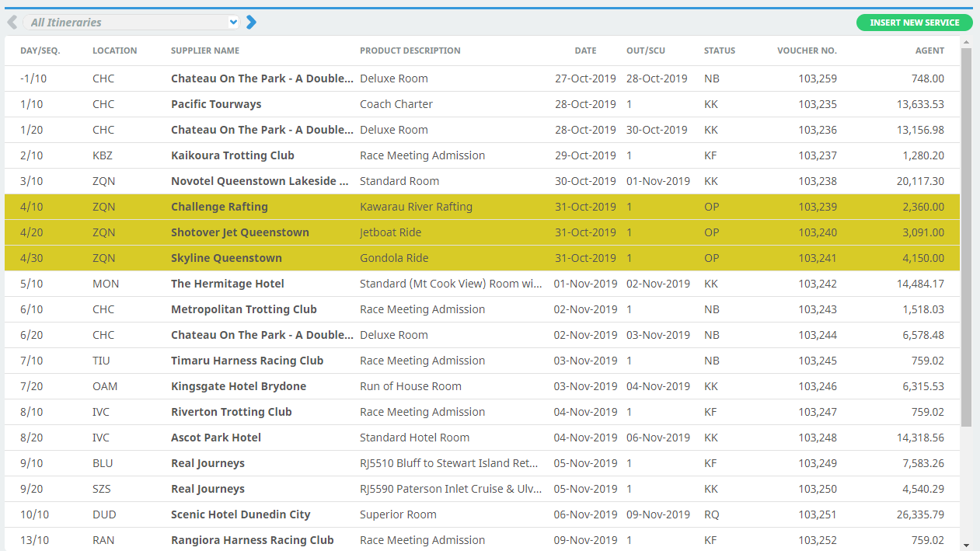Select the Ascot Park Hotel row
Viewport: 980px width, 551px height.
point(482,438)
